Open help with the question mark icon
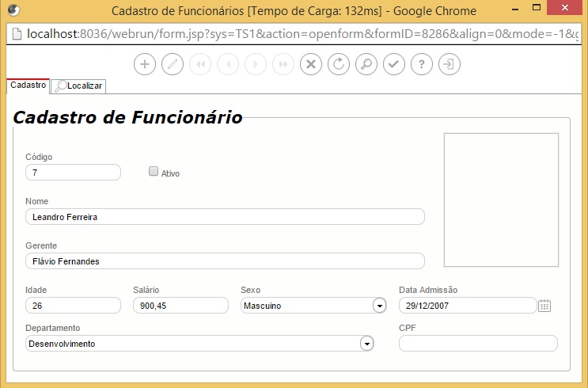This screenshot has width=588, height=388. click(x=422, y=65)
